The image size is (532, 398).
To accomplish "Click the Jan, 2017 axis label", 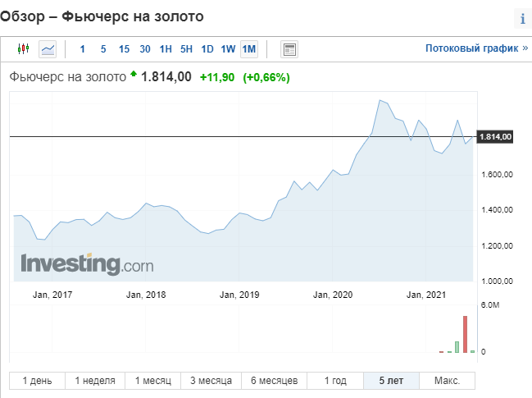I will (52, 295).
